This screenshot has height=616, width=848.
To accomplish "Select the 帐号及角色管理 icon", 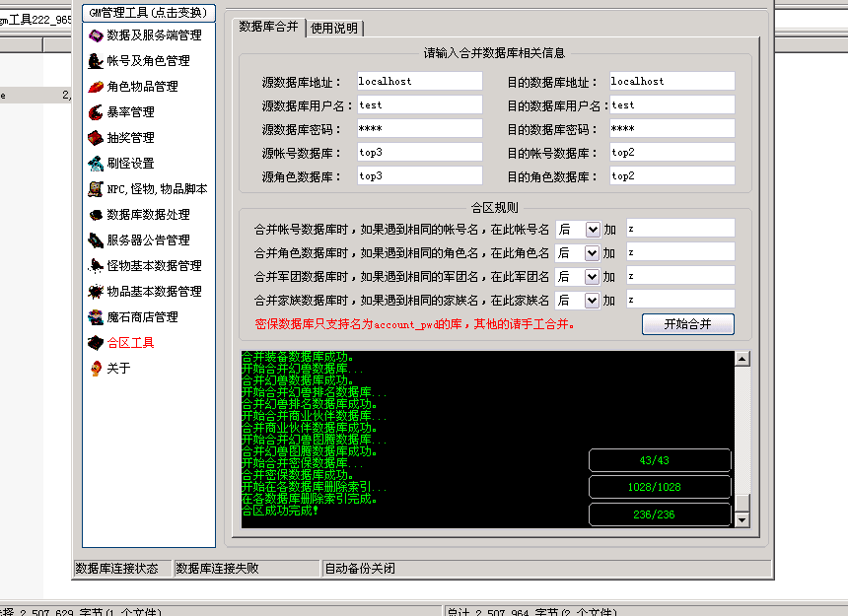I will [x=96, y=61].
